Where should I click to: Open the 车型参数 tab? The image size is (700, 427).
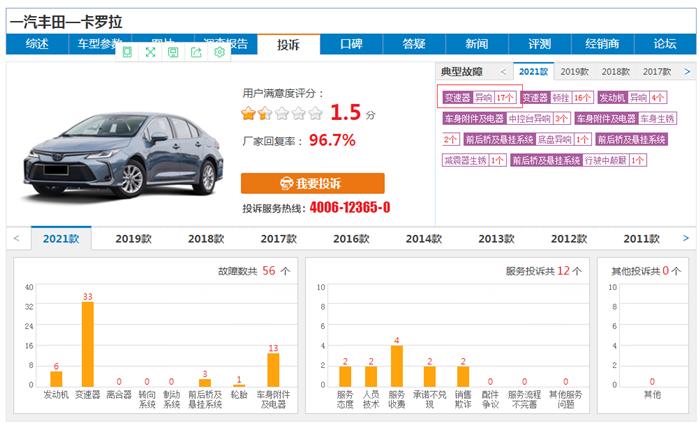(x=100, y=44)
